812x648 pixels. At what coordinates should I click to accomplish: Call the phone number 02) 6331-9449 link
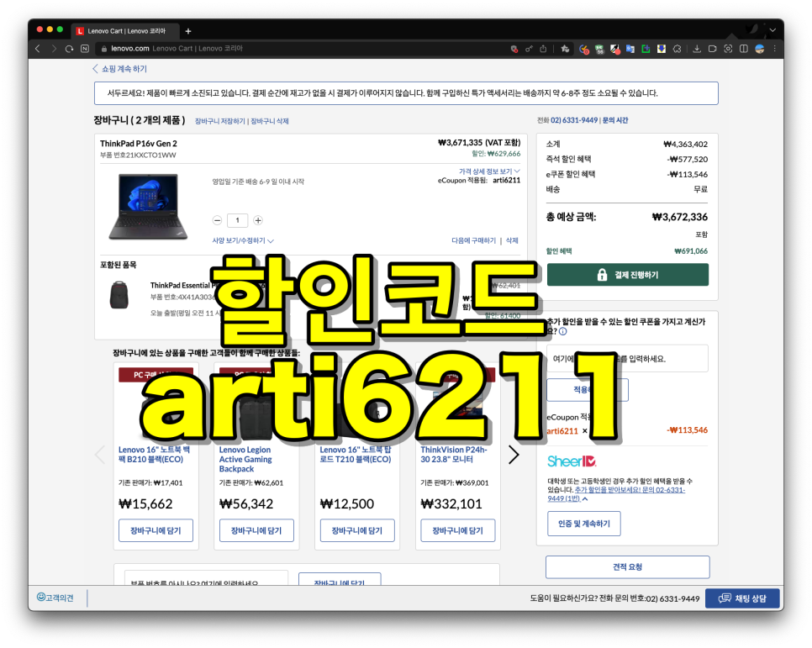(x=574, y=120)
